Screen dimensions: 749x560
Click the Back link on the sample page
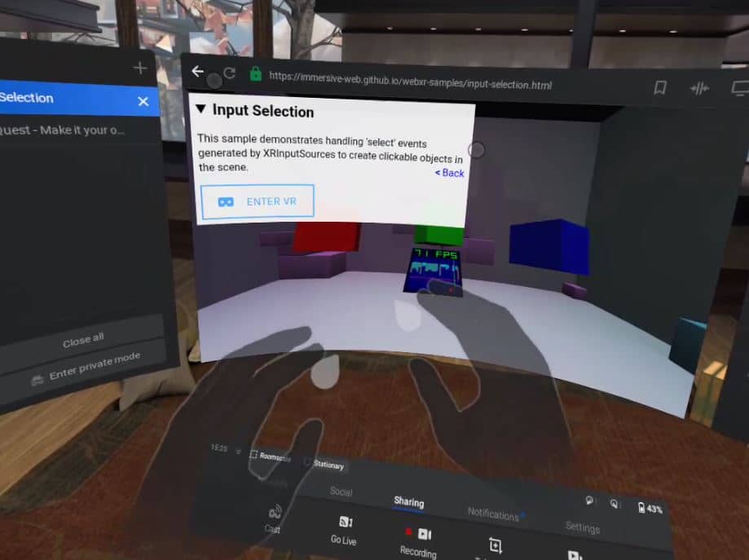coord(448,173)
